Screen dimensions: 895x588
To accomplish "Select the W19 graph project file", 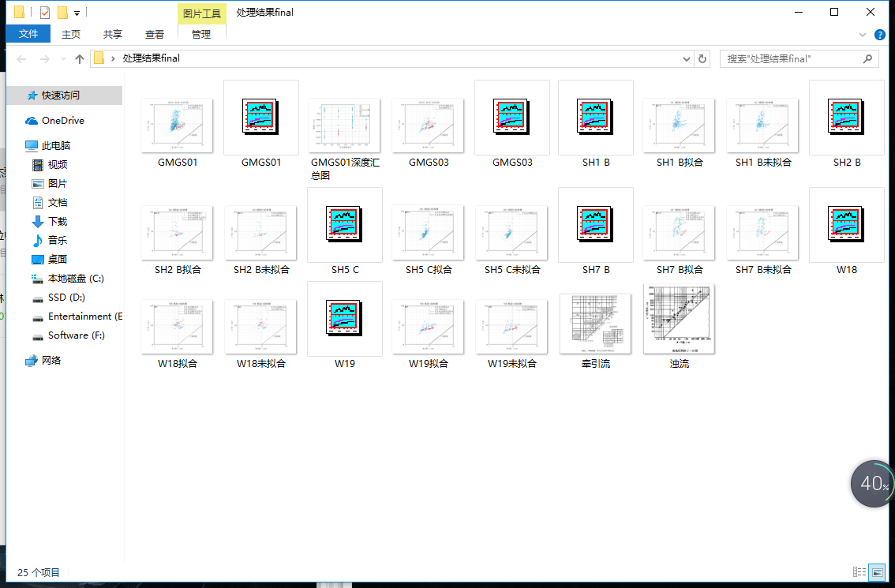I will pos(345,319).
